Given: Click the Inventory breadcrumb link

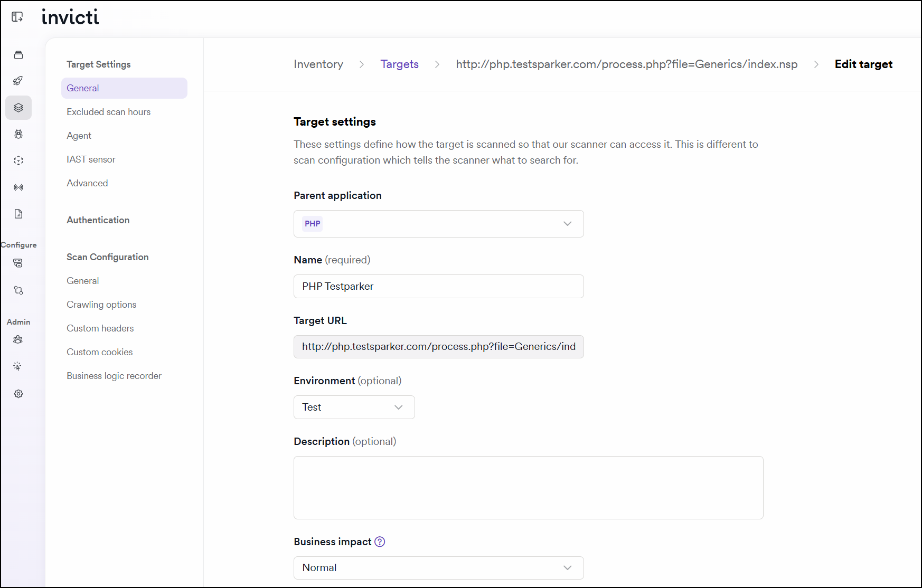Looking at the screenshot, I should [x=318, y=64].
